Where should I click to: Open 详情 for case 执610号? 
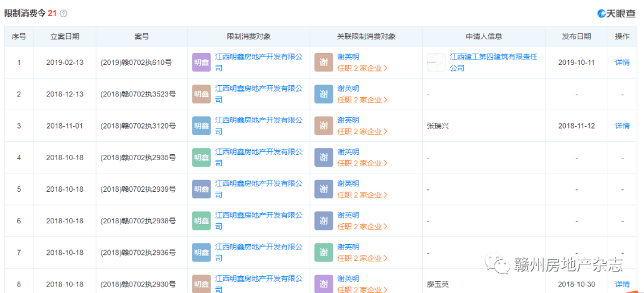tap(622, 63)
